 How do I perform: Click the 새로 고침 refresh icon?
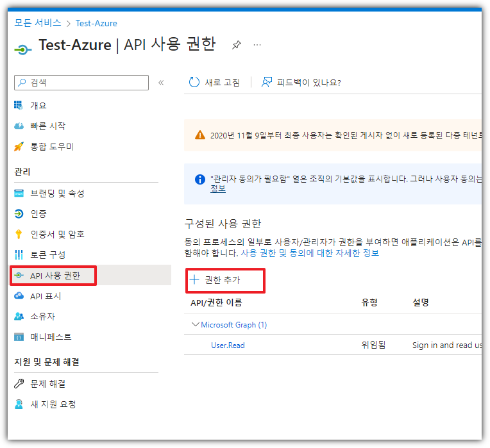(x=194, y=82)
